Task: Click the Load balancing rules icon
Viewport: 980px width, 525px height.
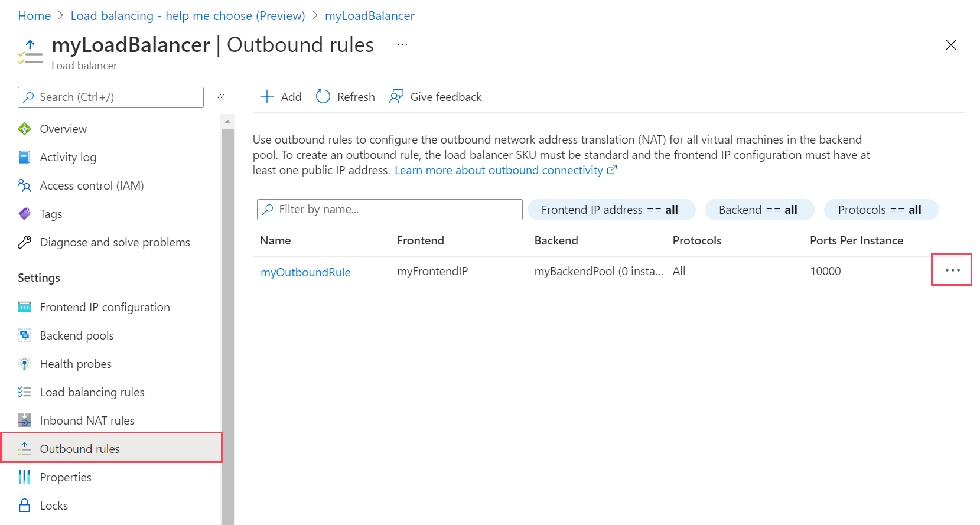Action: coord(24,392)
